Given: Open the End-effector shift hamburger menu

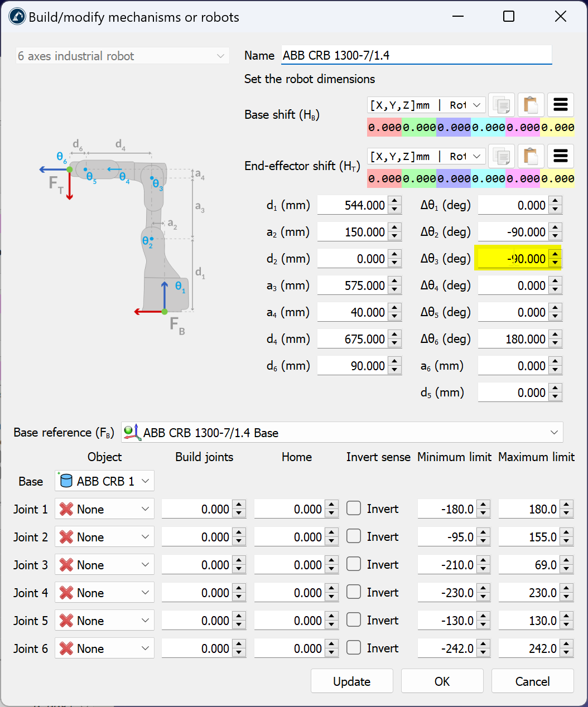Looking at the screenshot, I should click(x=560, y=156).
